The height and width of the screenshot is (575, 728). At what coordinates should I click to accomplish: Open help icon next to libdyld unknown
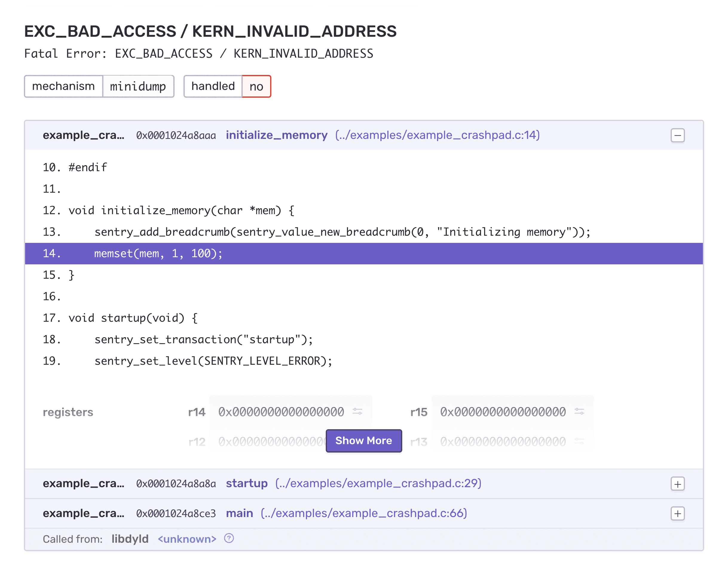pos(229,538)
